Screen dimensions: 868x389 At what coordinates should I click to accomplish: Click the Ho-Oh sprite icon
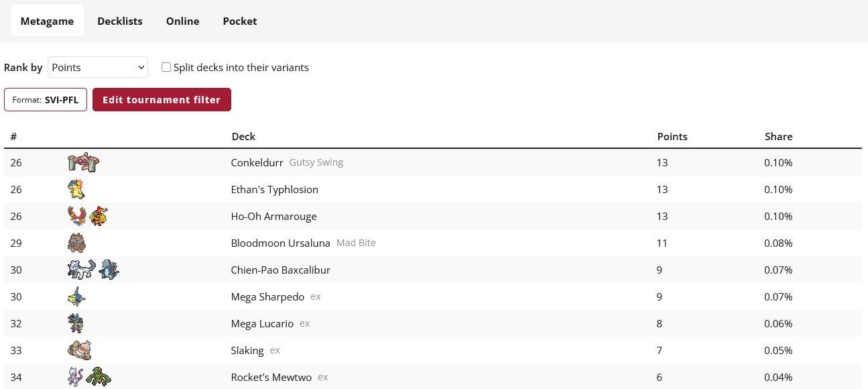[x=77, y=216]
